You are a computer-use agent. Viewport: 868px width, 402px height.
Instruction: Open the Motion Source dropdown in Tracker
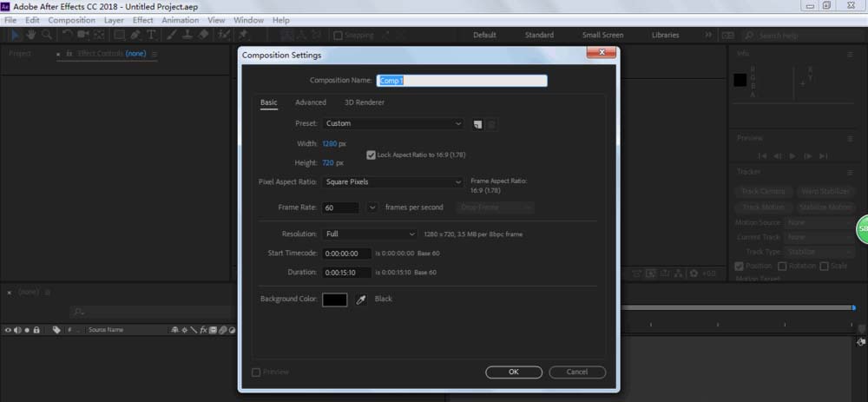(819, 222)
